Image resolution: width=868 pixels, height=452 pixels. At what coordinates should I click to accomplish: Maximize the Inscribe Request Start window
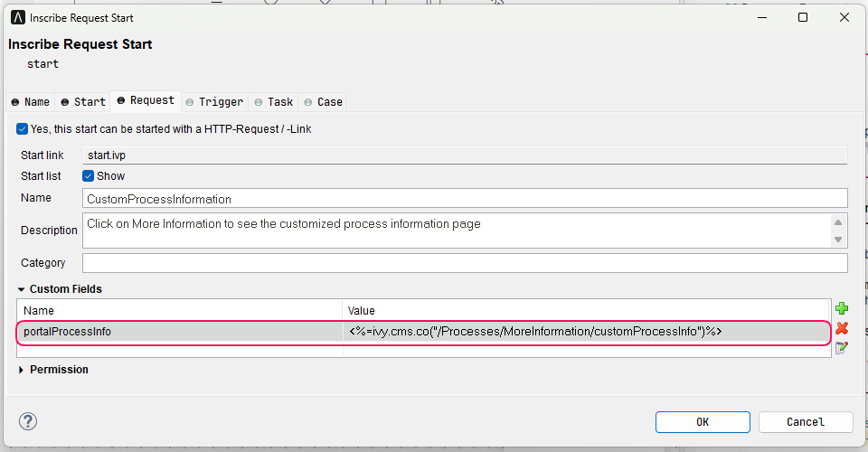pos(802,17)
